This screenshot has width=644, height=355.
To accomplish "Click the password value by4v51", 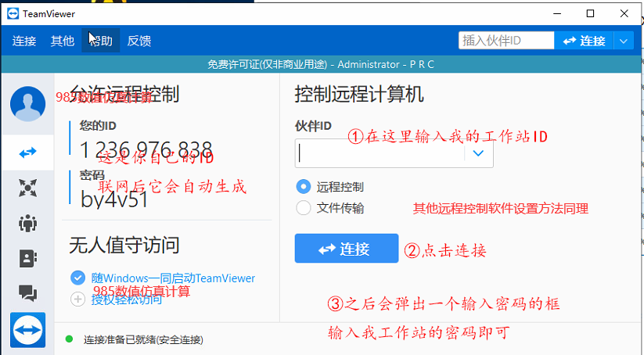I will click(114, 199).
